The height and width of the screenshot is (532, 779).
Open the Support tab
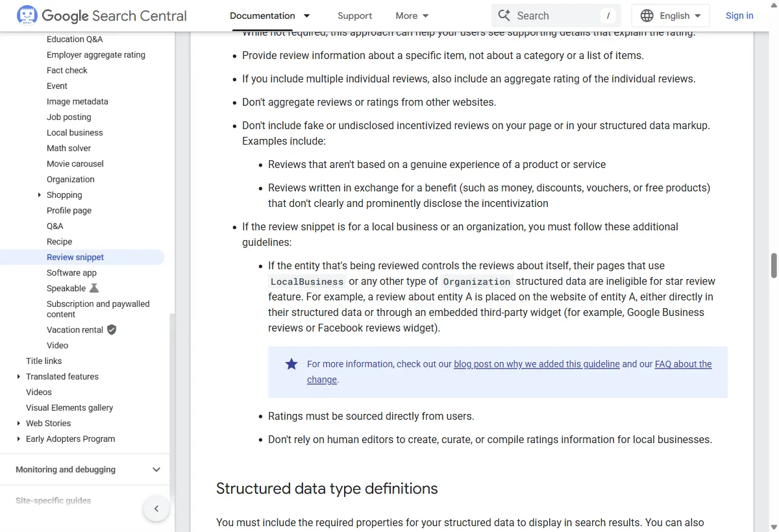pyautogui.click(x=355, y=16)
